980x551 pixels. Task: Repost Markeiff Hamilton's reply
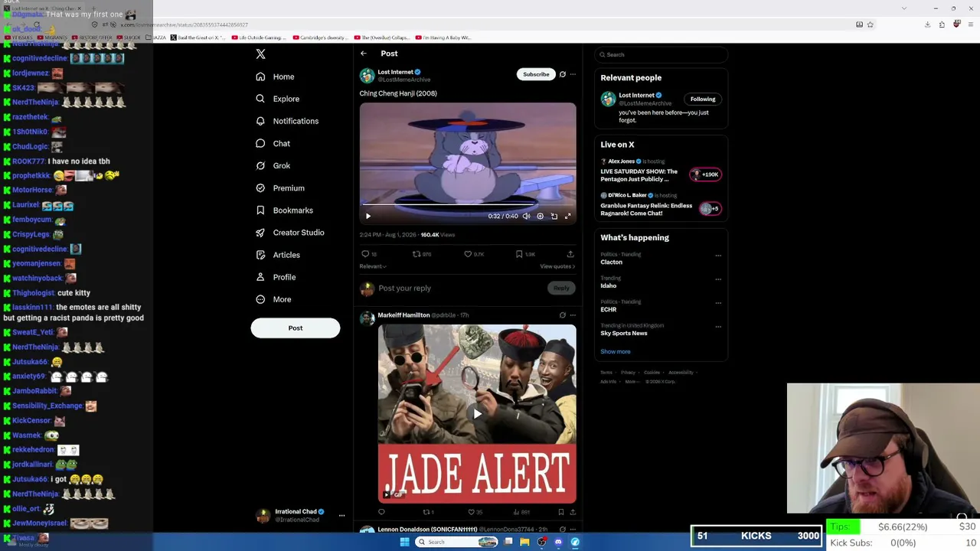pyautogui.click(x=426, y=512)
